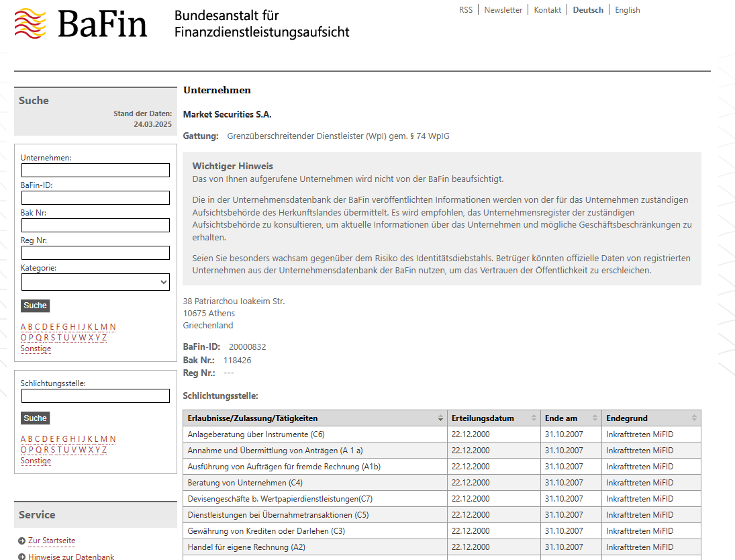
Task: Open Hinweise zur Datenbank link
Action: (x=71, y=557)
